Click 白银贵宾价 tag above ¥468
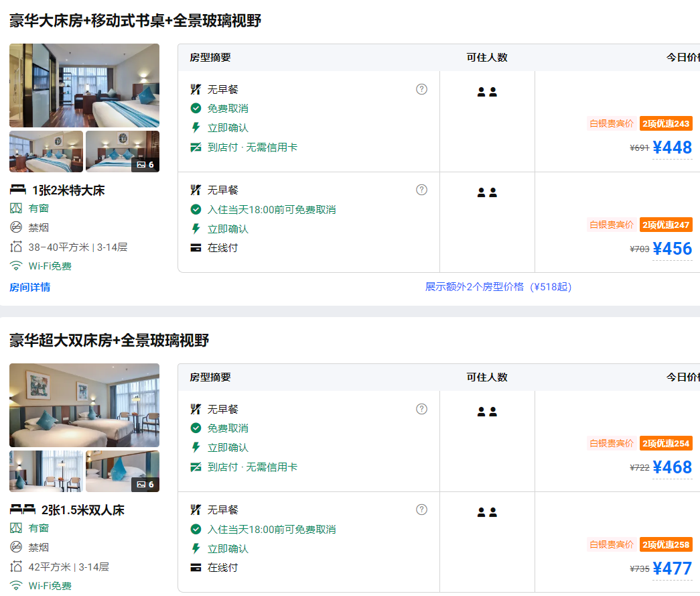This screenshot has width=700, height=596. coord(612,444)
